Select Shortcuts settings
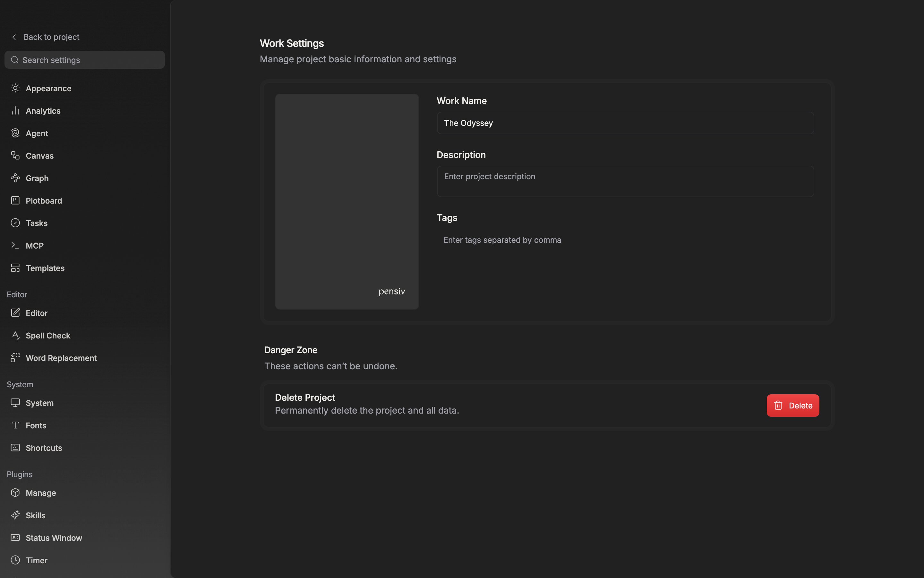 84,448
